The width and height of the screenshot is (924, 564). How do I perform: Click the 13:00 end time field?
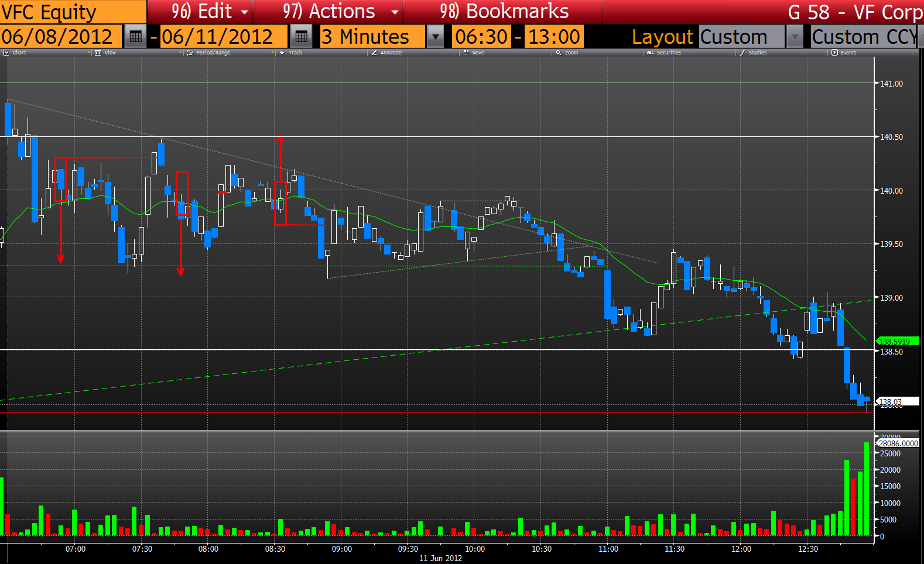point(554,36)
